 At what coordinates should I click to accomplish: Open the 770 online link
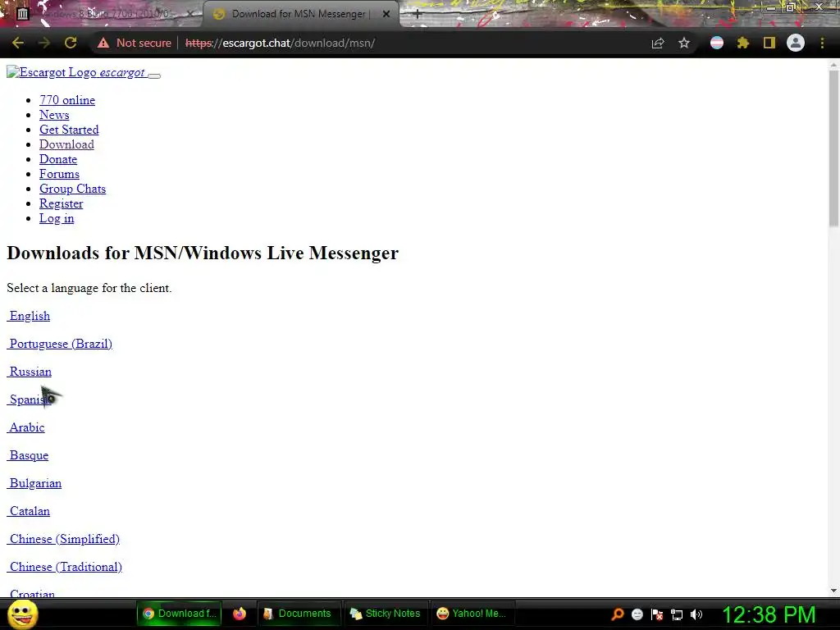(67, 100)
